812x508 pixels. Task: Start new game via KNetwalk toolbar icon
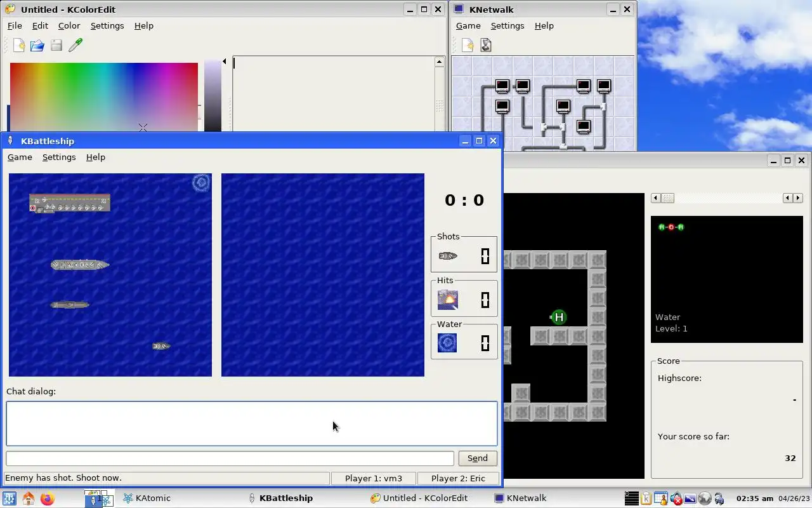tap(468, 45)
